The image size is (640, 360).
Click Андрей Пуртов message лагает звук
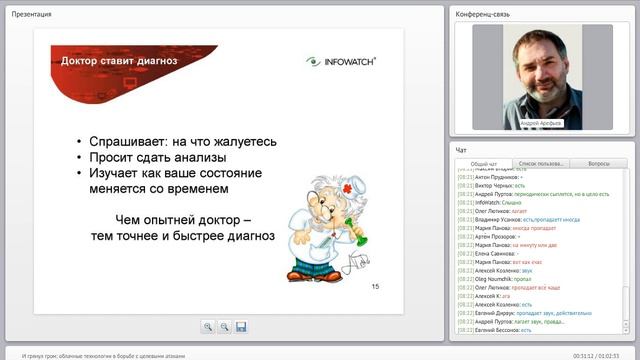tap(511, 322)
